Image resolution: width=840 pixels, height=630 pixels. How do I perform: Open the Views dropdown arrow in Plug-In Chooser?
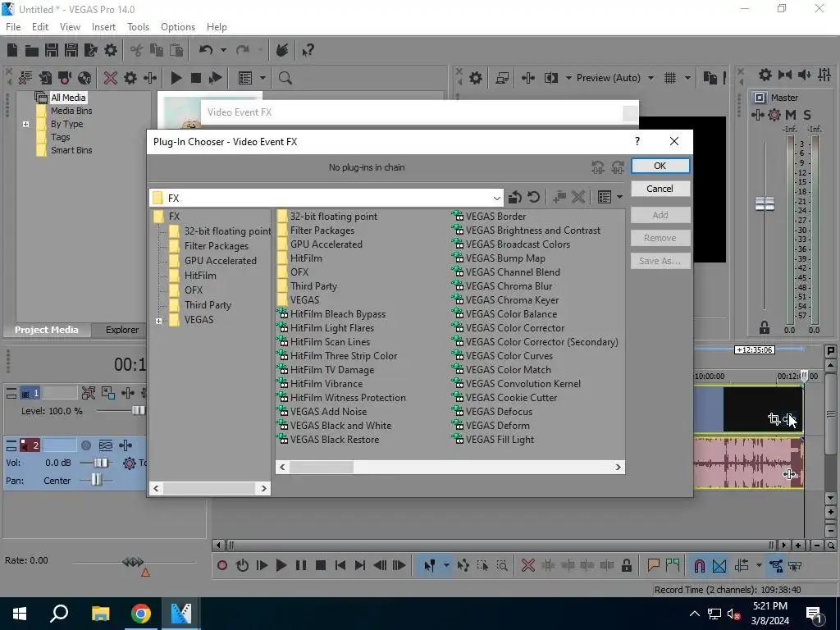coord(620,197)
